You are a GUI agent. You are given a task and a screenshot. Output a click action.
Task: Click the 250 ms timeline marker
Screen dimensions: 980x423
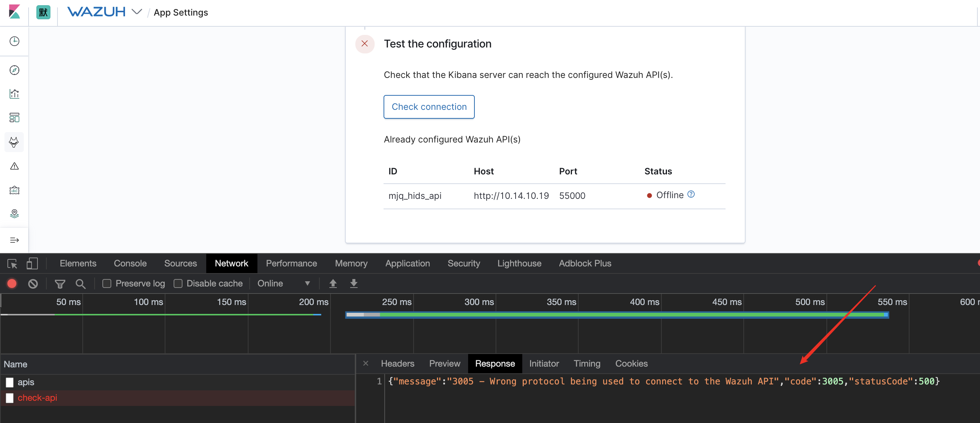pos(397,302)
